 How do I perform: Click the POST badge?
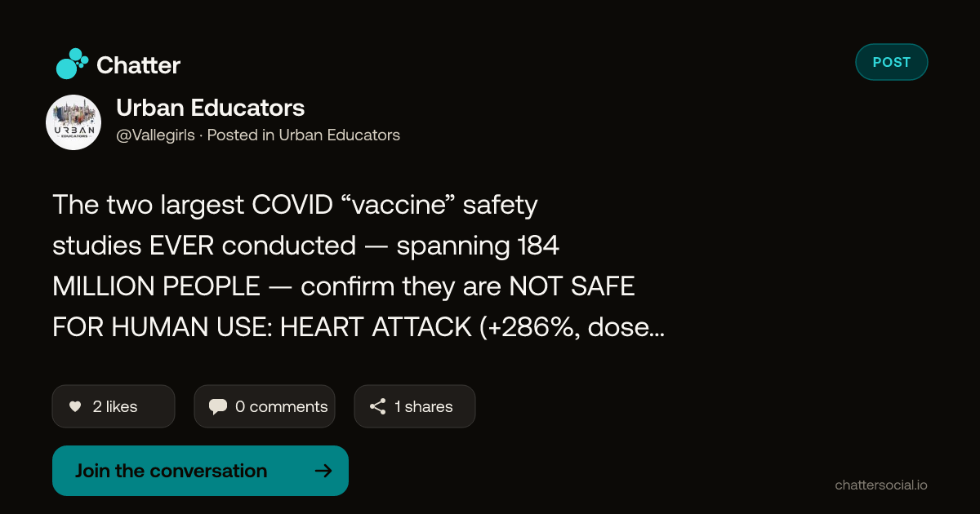pyautogui.click(x=892, y=62)
